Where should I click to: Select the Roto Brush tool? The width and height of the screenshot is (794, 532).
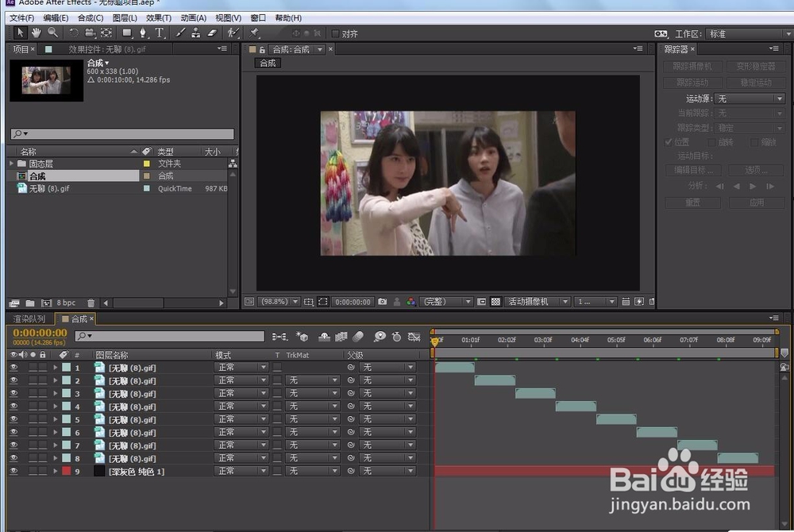point(233,33)
